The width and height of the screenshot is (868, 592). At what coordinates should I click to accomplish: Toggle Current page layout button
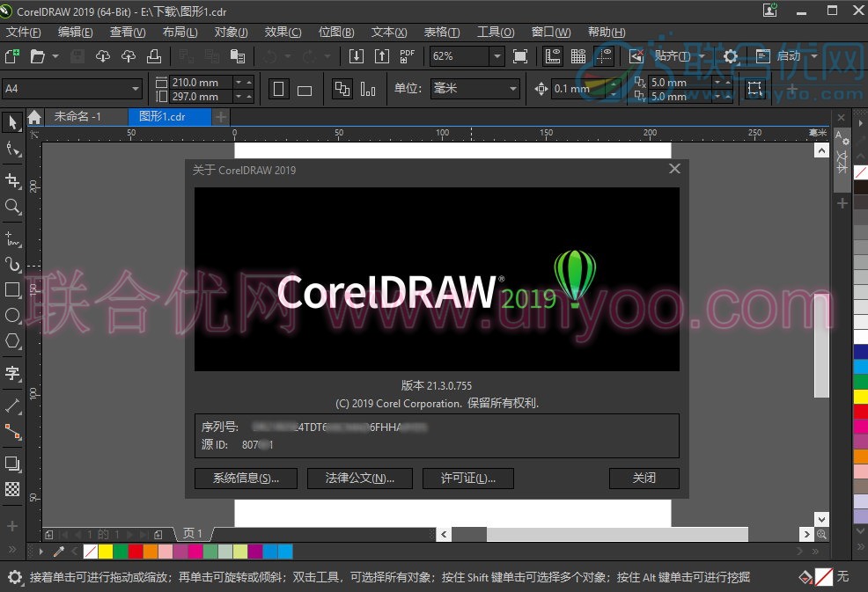(368, 89)
